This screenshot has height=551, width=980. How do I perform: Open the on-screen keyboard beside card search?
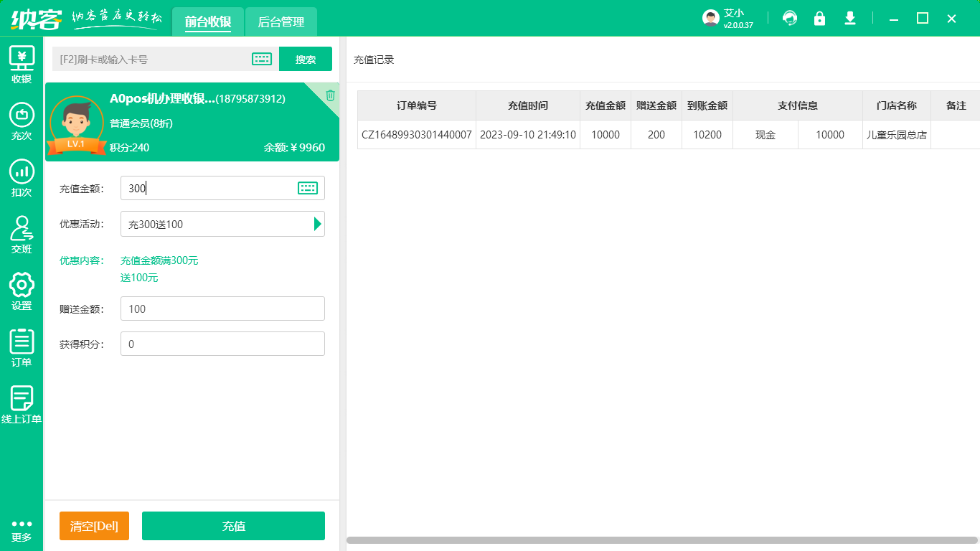click(262, 59)
